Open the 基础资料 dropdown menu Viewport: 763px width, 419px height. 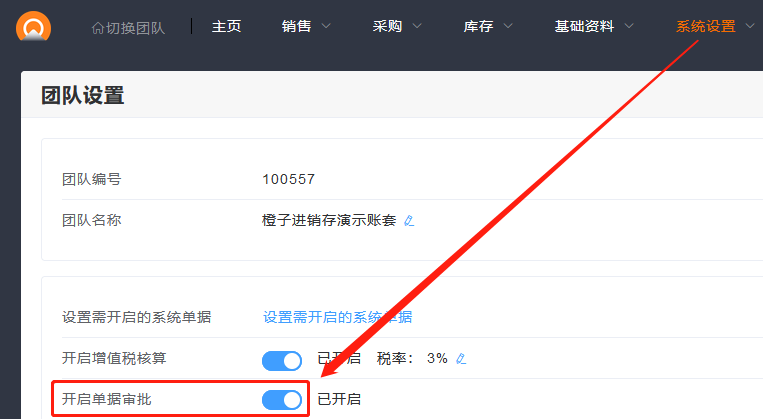pyautogui.click(x=594, y=26)
